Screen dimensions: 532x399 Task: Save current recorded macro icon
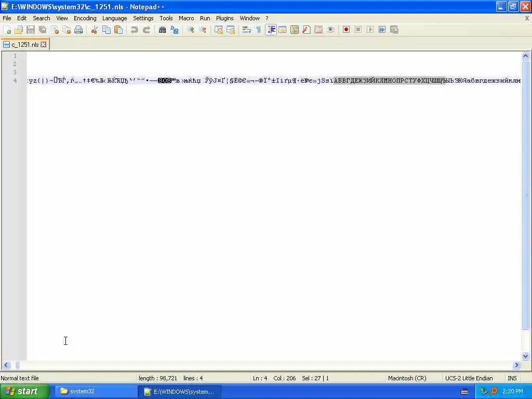point(394,30)
